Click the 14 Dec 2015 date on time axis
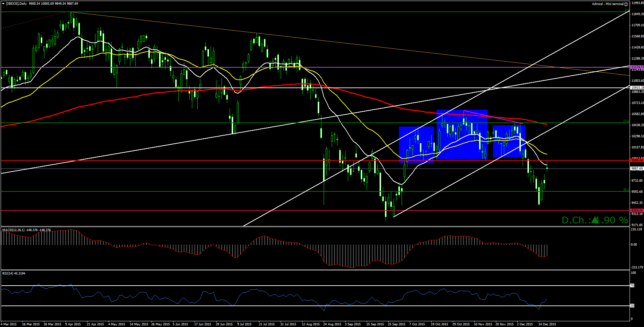The image size is (644, 327). pyautogui.click(x=547, y=324)
